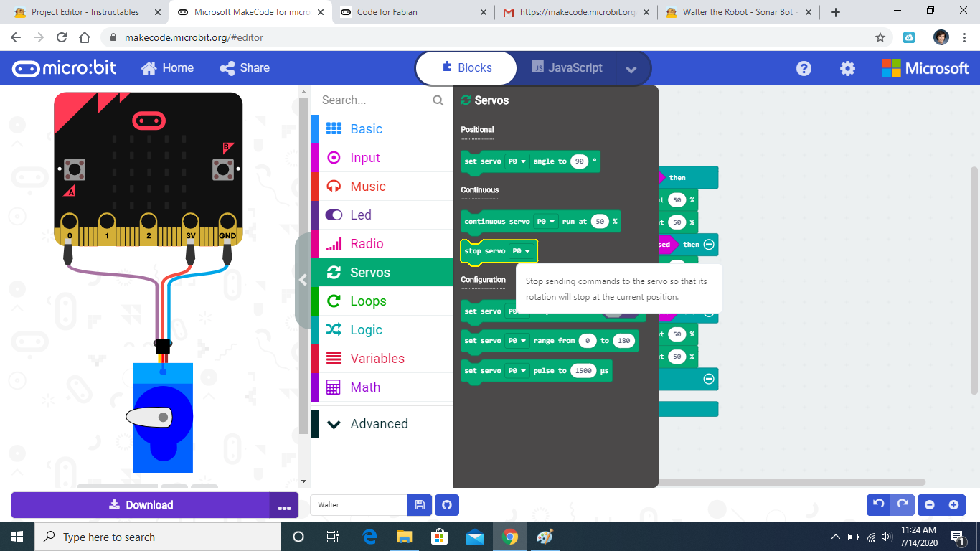This screenshot has width=980, height=551.
Task: Open P0 dropdown on set servo pulse block
Action: [x=517, y=371]
